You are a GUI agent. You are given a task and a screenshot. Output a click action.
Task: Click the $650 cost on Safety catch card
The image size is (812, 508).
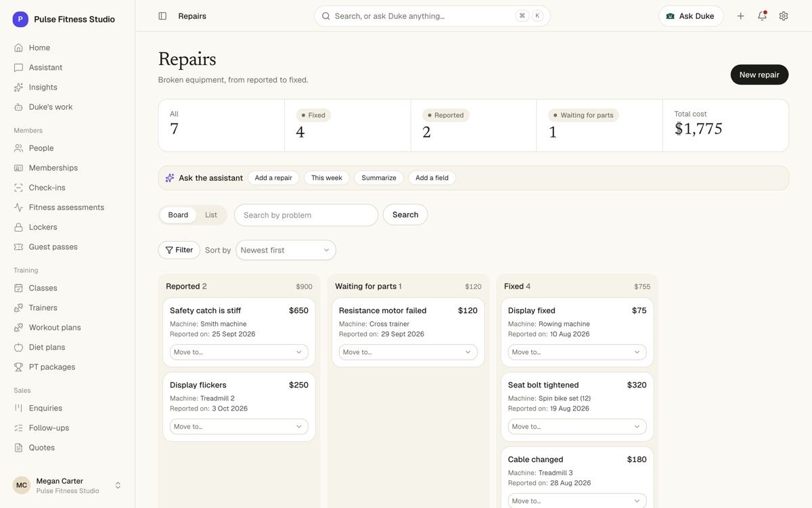[x=298, y=310]
